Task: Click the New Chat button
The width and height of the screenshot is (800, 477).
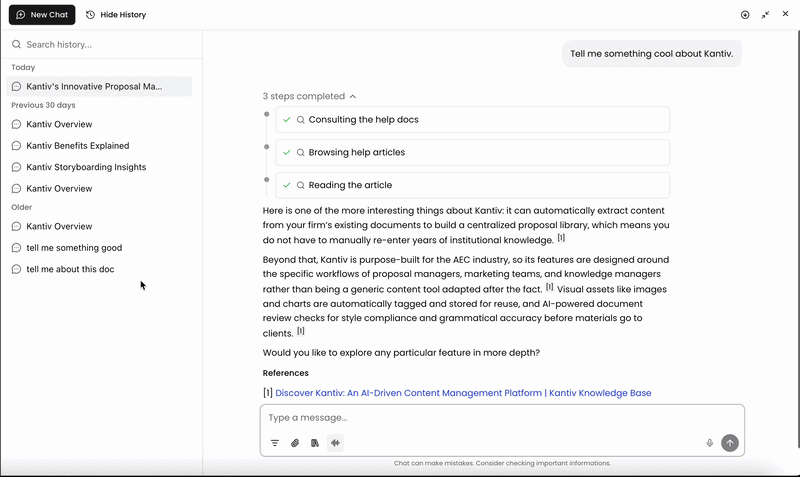Action: point(42,15)
